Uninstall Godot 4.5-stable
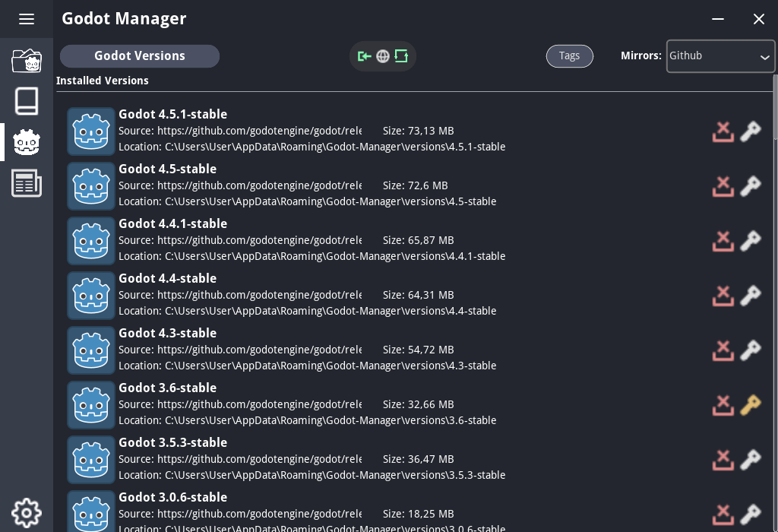Viewport: 778px width, 532px height. (723, 186)
